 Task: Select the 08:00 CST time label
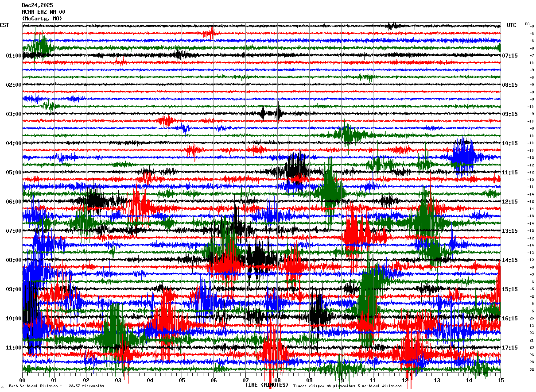click(14, 260)
